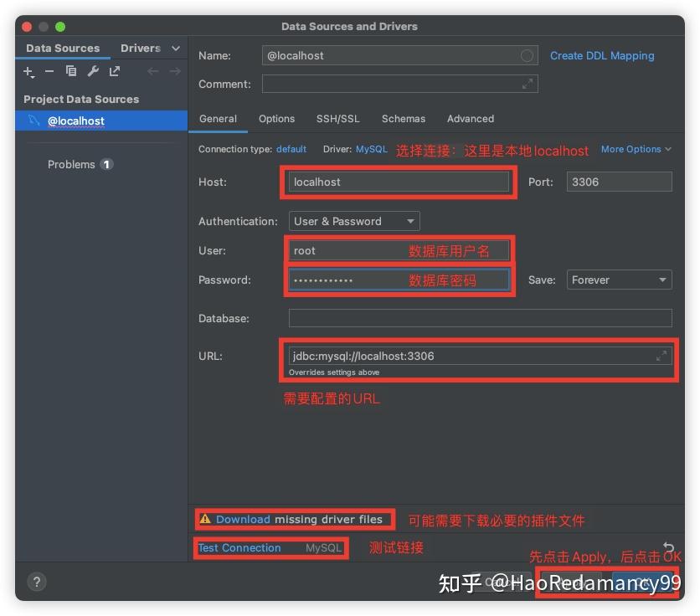Click the make global export icon
The image size is (700, 616).
click(115, 71)
